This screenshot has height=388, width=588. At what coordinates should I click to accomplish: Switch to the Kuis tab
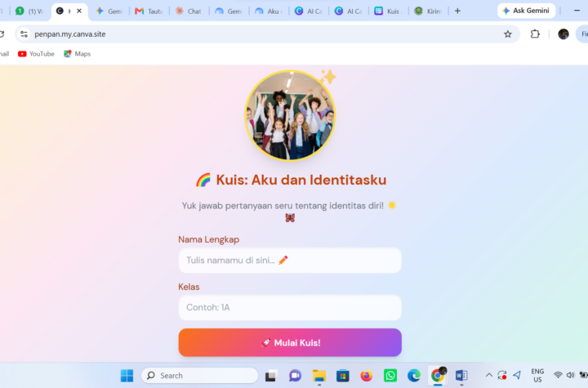388,11
